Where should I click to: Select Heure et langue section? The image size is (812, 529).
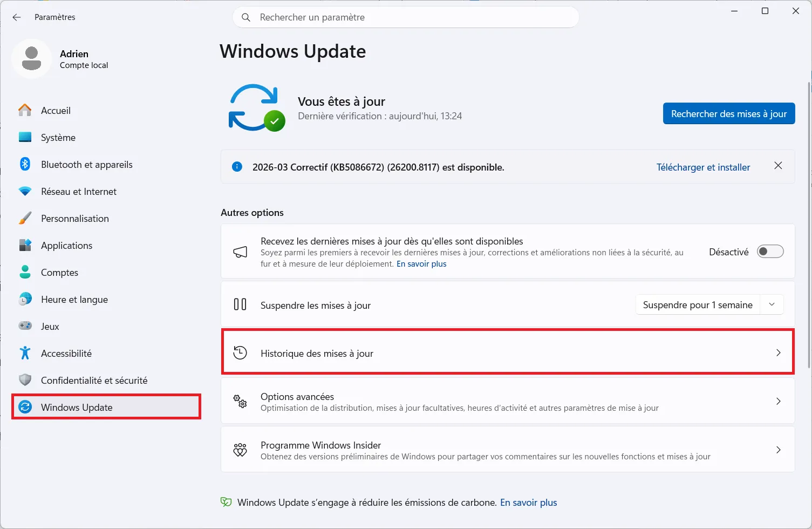(74, 299)
